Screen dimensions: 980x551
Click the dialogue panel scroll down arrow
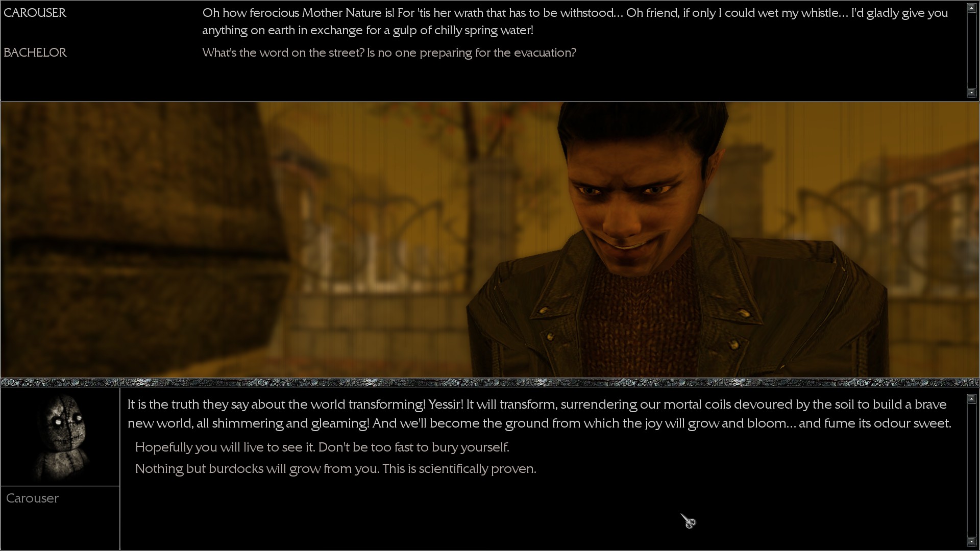[x=971, y=541]
